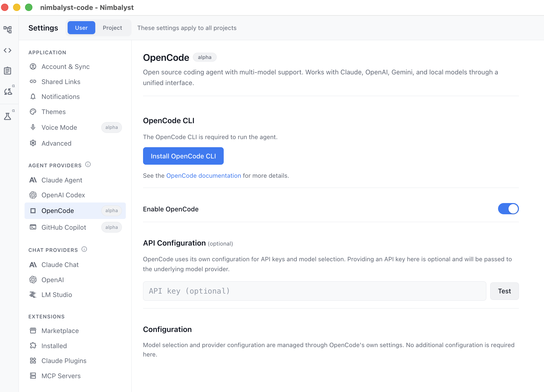This screenshot has width=544, height=392.
Task: Click the Shared Links chain icon
Action: point(33,82)
